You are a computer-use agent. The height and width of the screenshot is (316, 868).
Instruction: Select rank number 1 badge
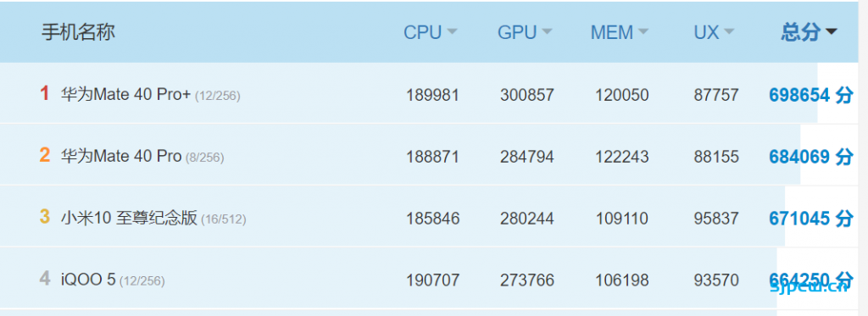[45, 93]
